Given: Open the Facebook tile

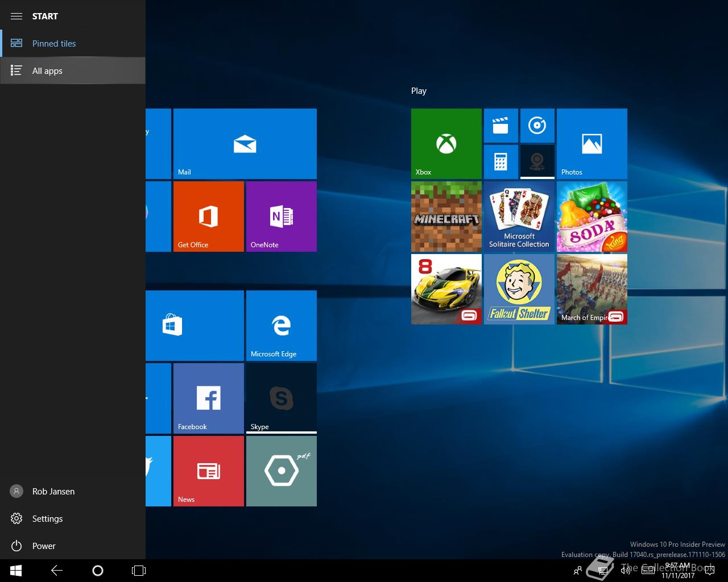Looking at the screenshot, I should point(209,398).
